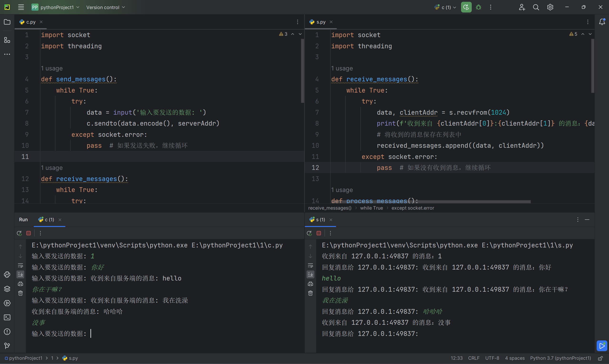
Task: Go to next warning in c.py
Action: pos(300,34)
